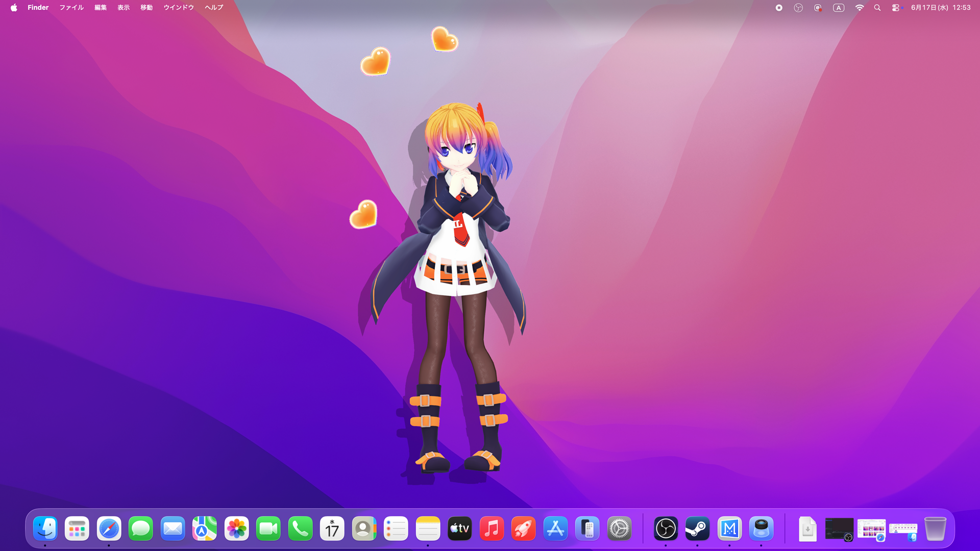This screenshot has width=980, height=551.
Task: Open the ファイル menu
Action: (71, 8)
